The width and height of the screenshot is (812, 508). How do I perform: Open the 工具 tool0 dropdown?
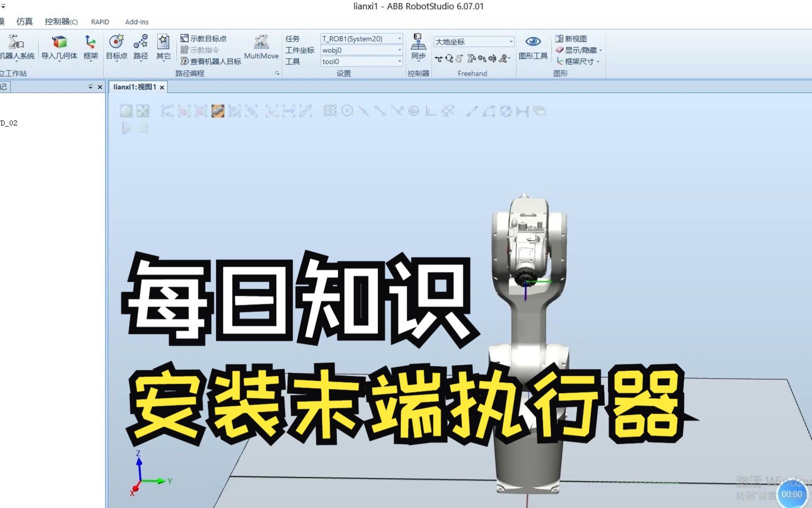pos(361,61)
